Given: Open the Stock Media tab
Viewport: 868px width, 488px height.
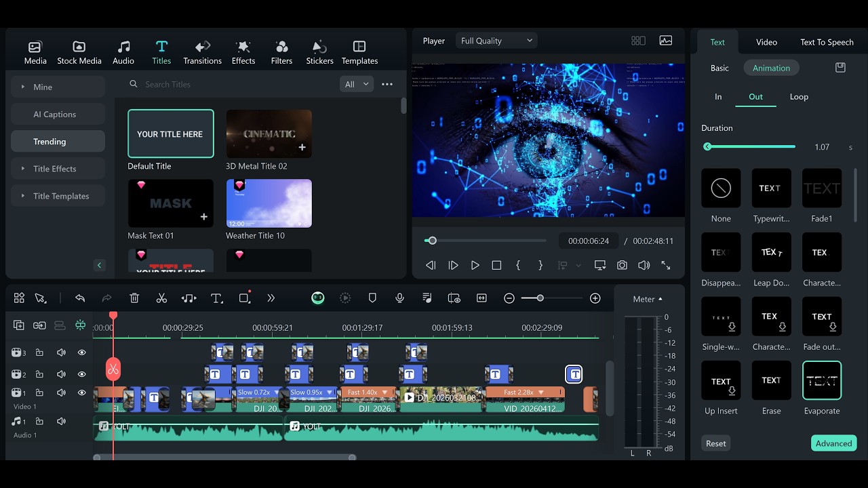Looking at the screenshot, I should click(x=79, y=53).
